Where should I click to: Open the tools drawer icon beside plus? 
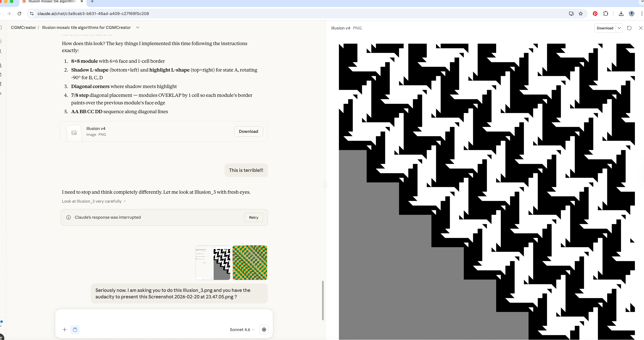pyautogui.click(x=75, y=329)
